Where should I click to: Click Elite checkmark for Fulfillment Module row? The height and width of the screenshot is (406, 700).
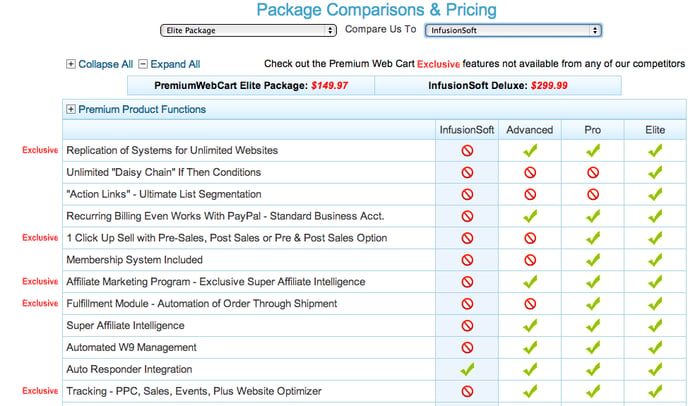point(655,304)
